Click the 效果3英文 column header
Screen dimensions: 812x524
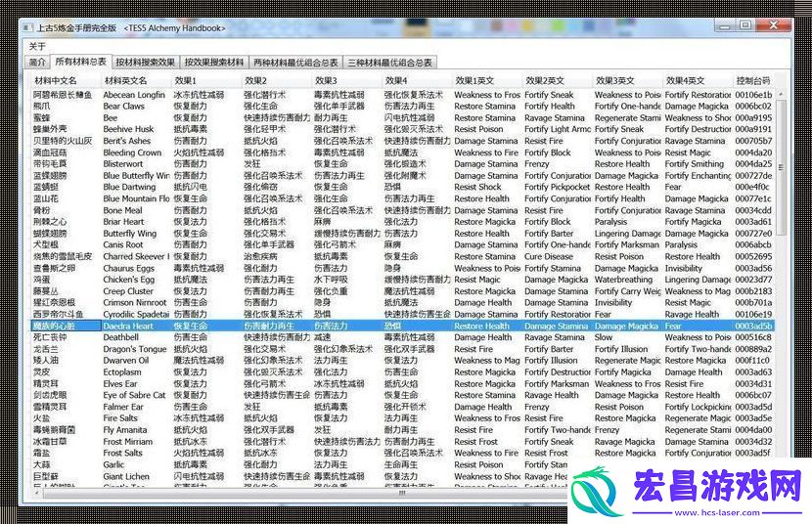coord(628,81)
